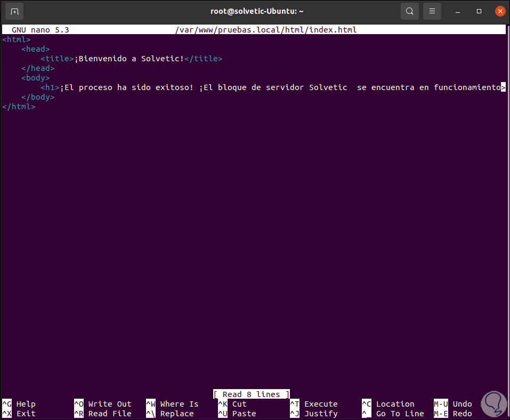Close the terminal window
Image resolution: width=510 pixels, height=420 pixels.
(500, 11)
